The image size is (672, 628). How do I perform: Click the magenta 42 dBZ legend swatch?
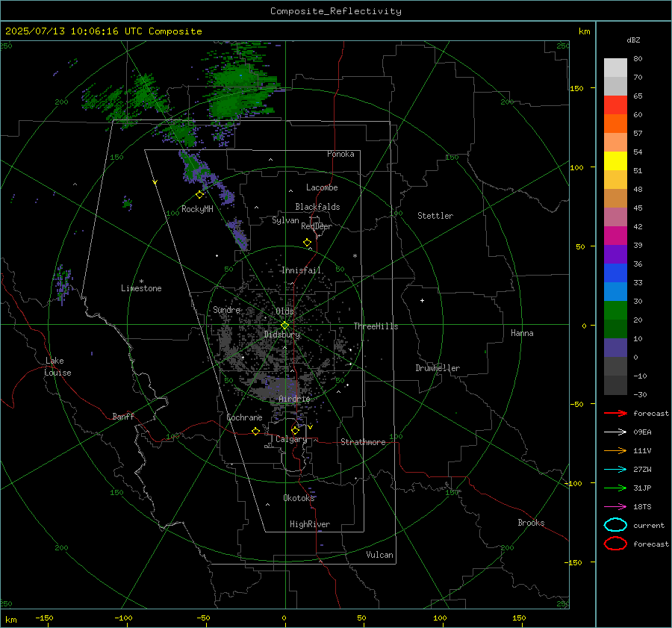pyautogui.click(x=615, y=235)
